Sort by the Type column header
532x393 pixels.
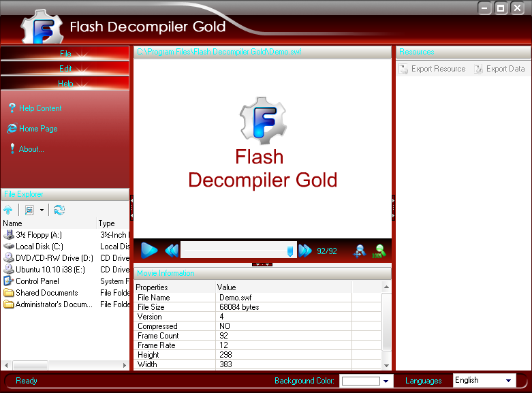click(113, 223)
